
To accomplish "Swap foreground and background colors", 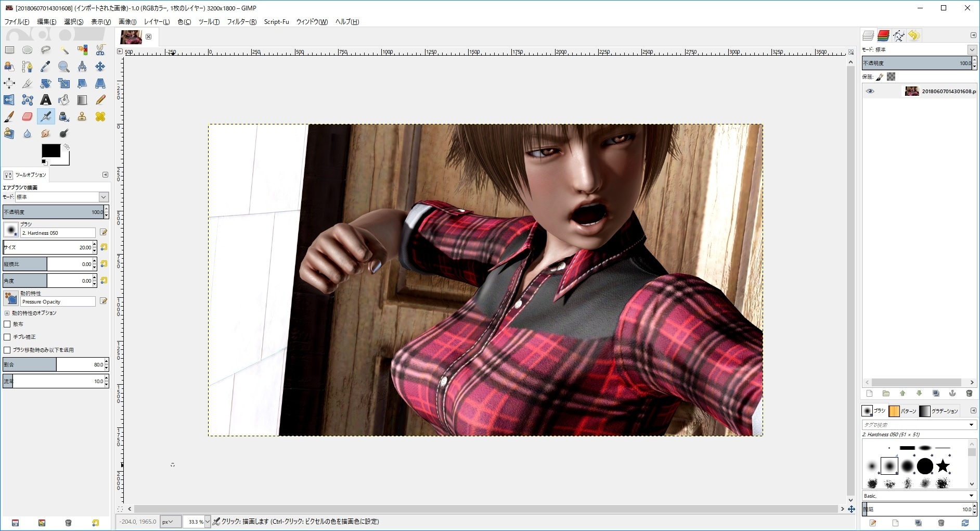I will [x=67, y=147].
